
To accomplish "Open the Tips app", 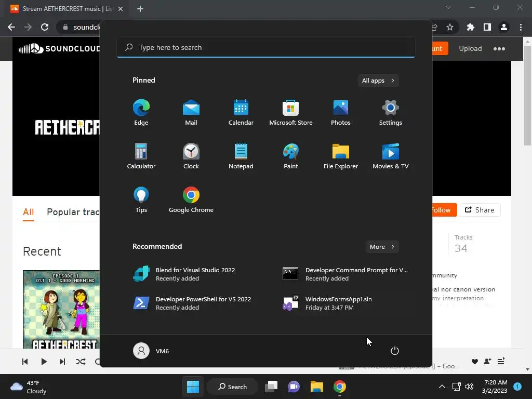I will pyautogui.click(x=141, y=200).
